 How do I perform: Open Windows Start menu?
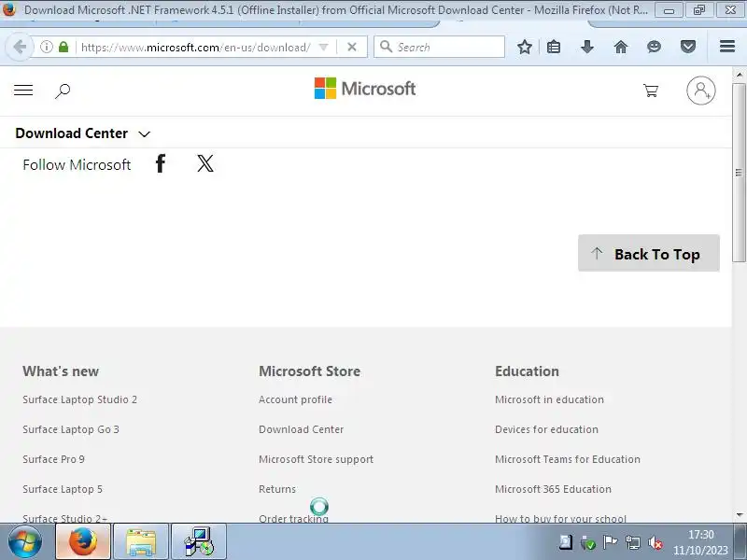pyautogui.click(x=25, y=542)
